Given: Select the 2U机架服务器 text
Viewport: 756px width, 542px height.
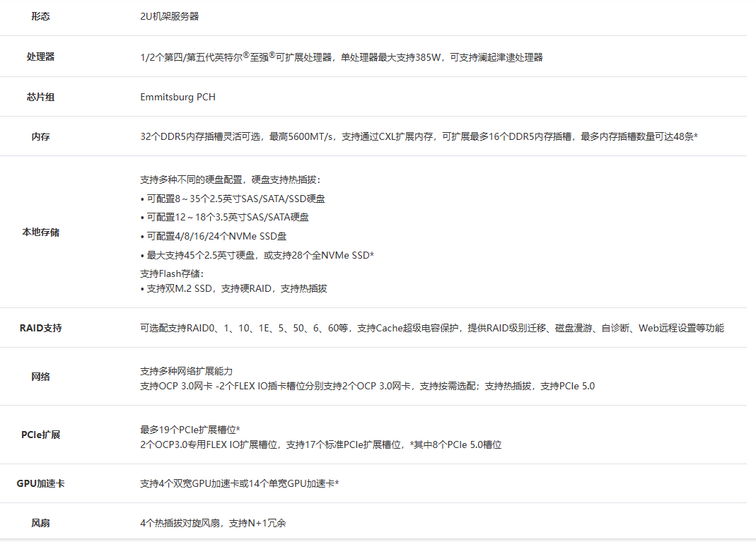Looking at the screenshot, I should (170, 16).
